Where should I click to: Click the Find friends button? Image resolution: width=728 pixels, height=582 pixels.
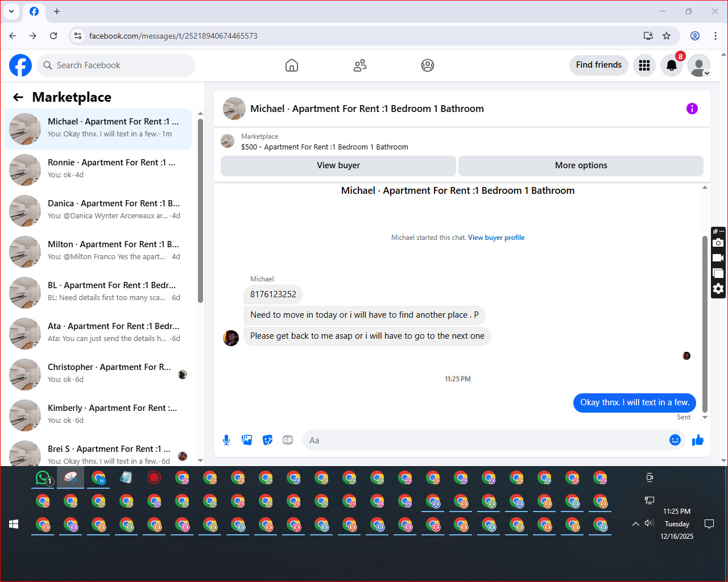pos(599,65)
